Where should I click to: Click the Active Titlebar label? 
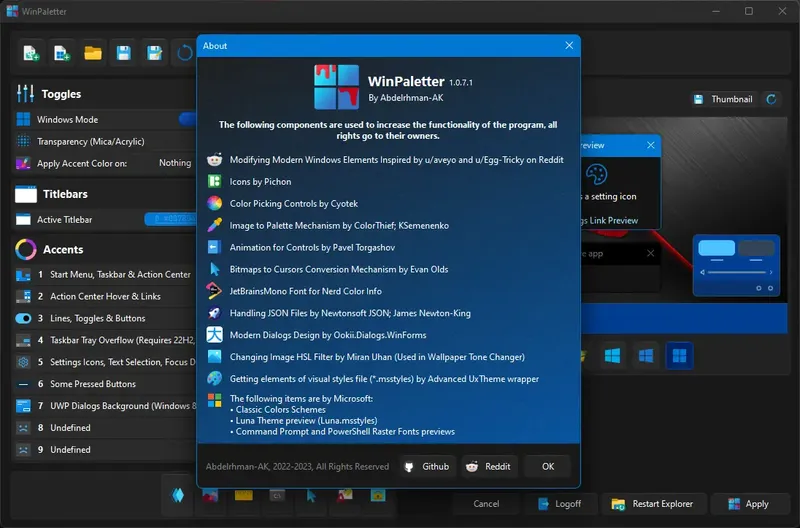64,219
